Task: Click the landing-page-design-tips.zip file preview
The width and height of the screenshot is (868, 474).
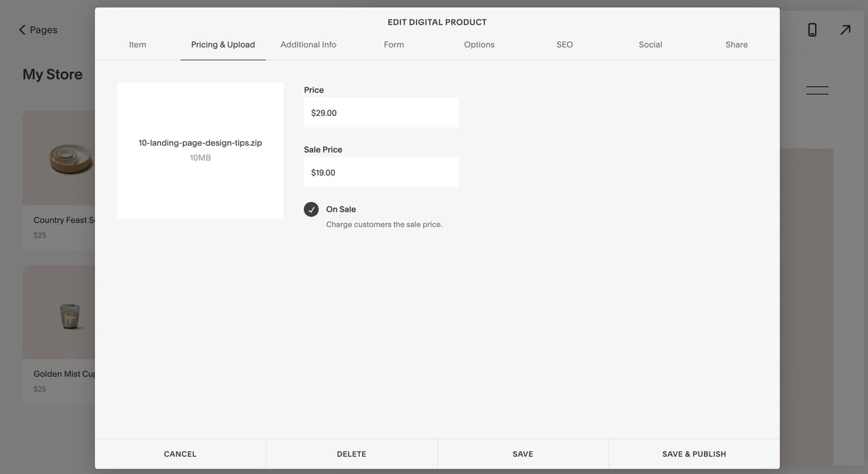Action: [200, 149]
